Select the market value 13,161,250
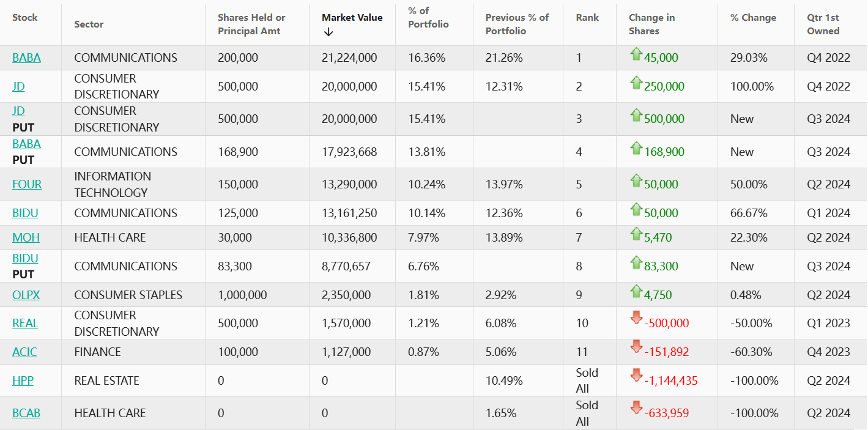 [349, 213]
